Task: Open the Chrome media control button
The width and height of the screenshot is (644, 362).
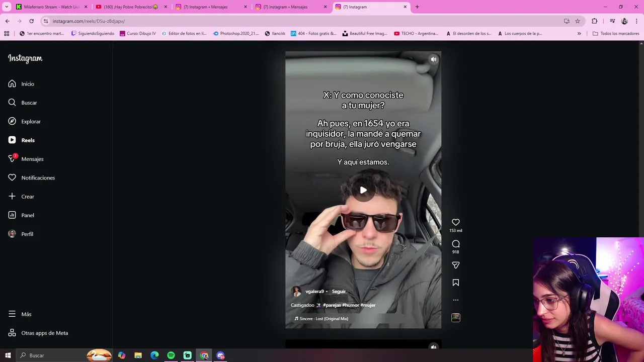Action: 612,21
